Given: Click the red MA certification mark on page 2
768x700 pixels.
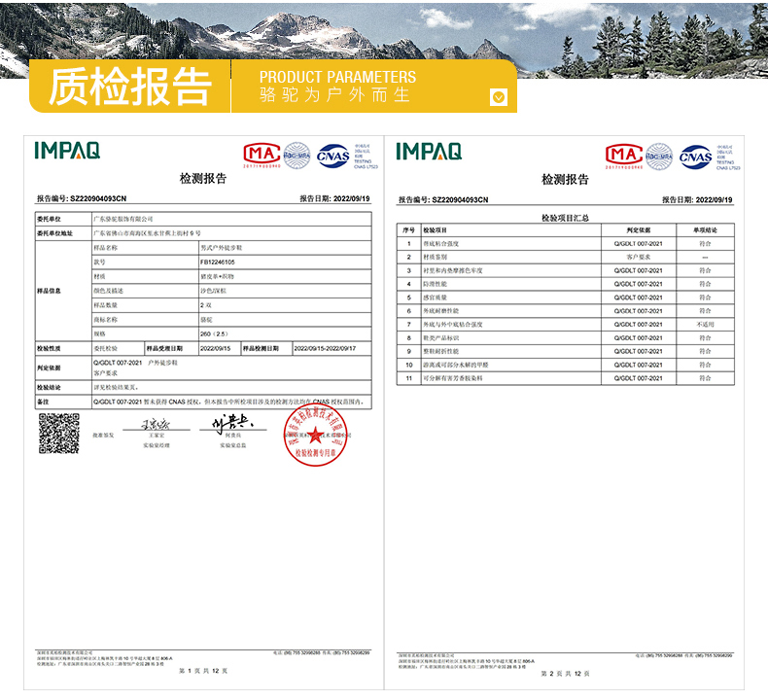Looking at the screenshot, I should click(x=623, y=157).
